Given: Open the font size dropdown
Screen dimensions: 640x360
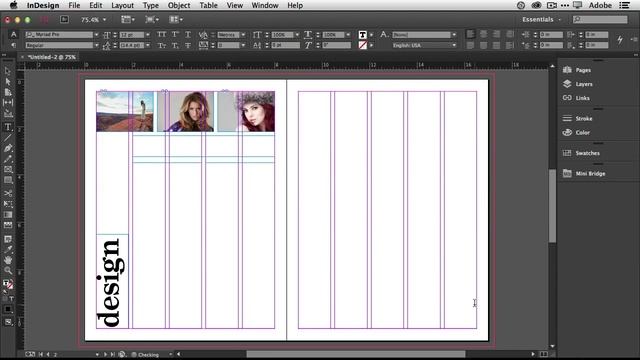Looking at the screenshot, I should (148, 35).
